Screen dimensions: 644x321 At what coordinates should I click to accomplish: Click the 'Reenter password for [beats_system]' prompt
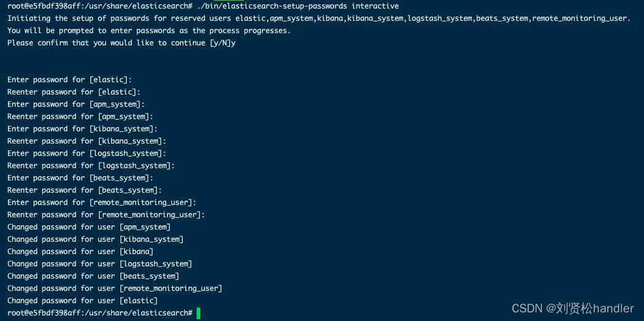[x=85, y=190]
